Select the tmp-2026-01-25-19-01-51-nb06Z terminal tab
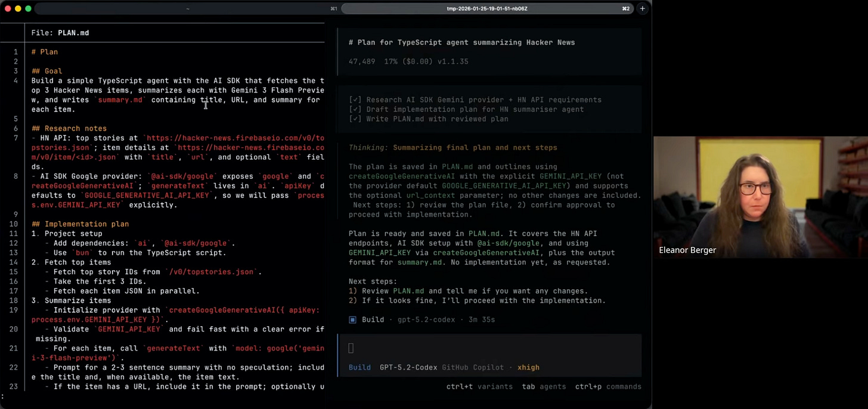Image resolution: width=868 pixels, height=409 pixels. [487, 8]
